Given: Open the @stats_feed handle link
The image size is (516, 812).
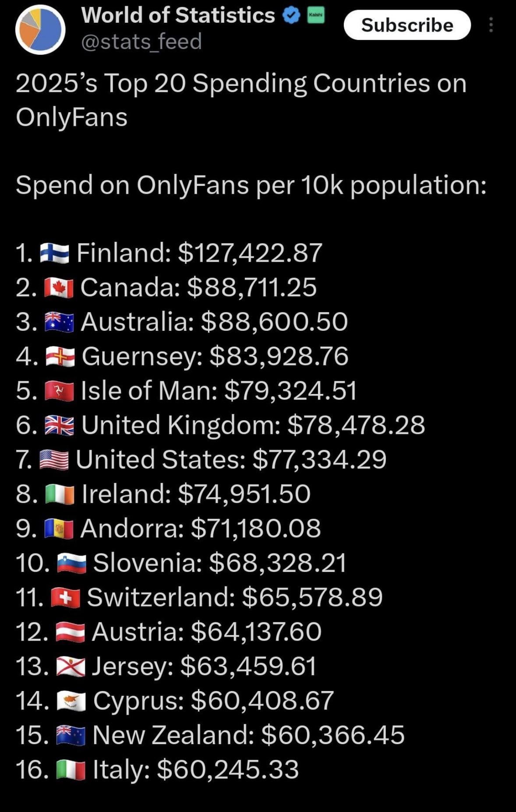Looking at the screenshot, I should (141, 42).
